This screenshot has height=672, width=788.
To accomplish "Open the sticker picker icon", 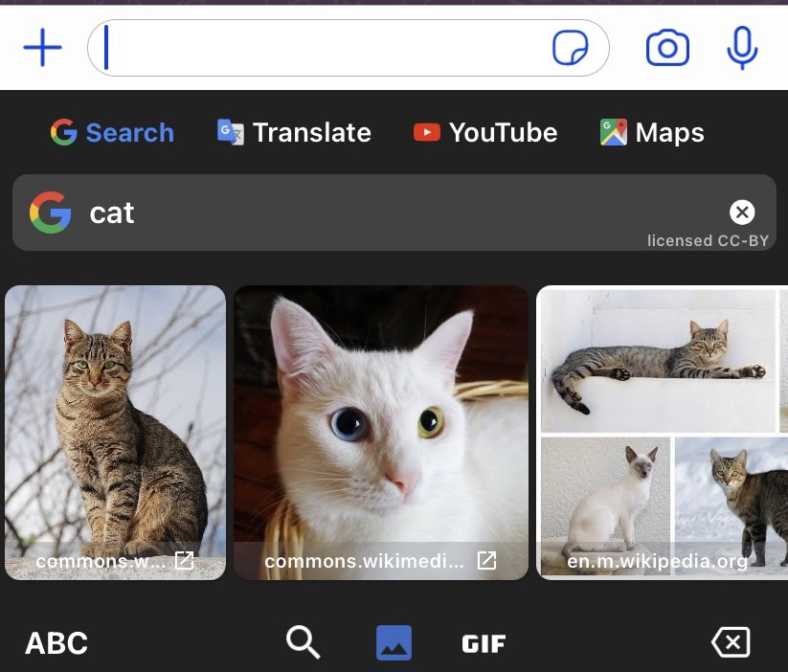I will (x=571, y=48).
